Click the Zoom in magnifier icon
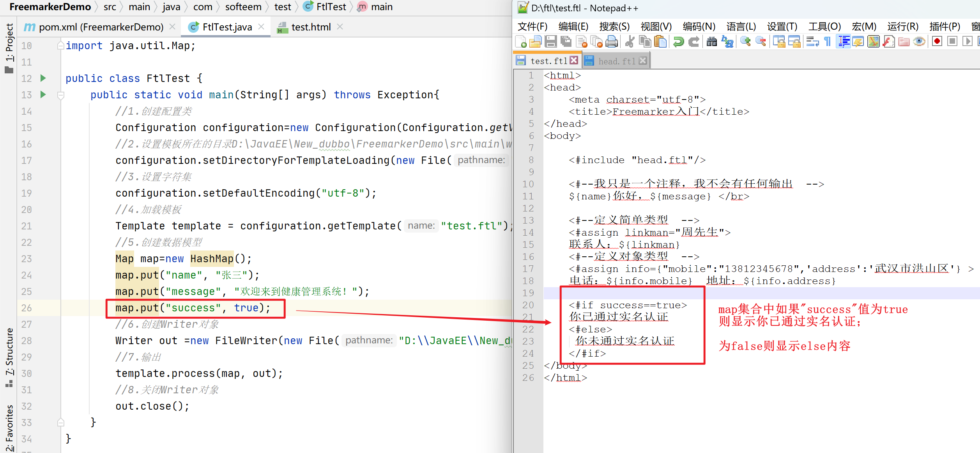The width and height of the screenshot is (980, 453). coord(745,41)
